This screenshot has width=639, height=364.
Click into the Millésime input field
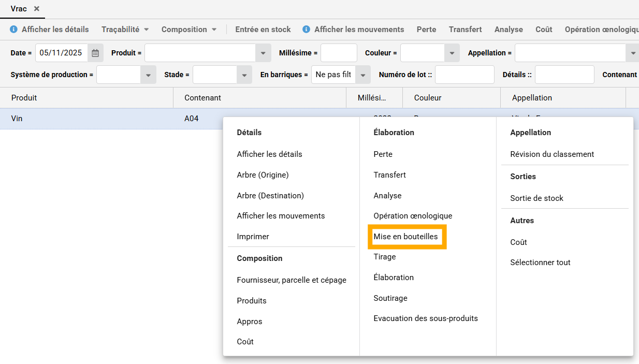tap(339, 53)
